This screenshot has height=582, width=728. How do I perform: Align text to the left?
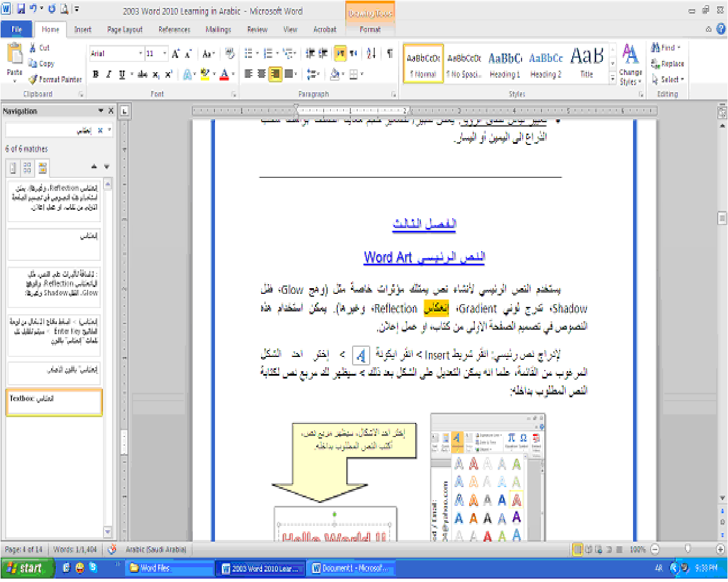[x=249, y=74]
